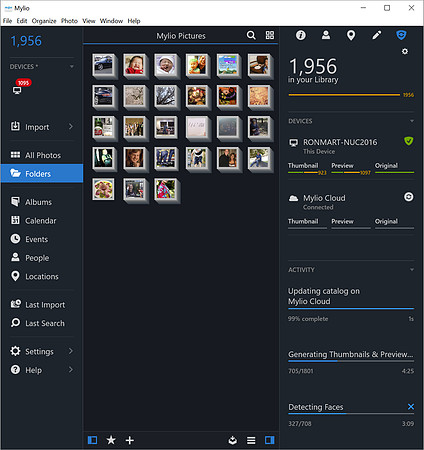Image resolution: width=424 pixels, height=450 pixels.
Task: Open the People panel icon in right panel tabs
Action: pyautogui.click(x=326, y=35)
